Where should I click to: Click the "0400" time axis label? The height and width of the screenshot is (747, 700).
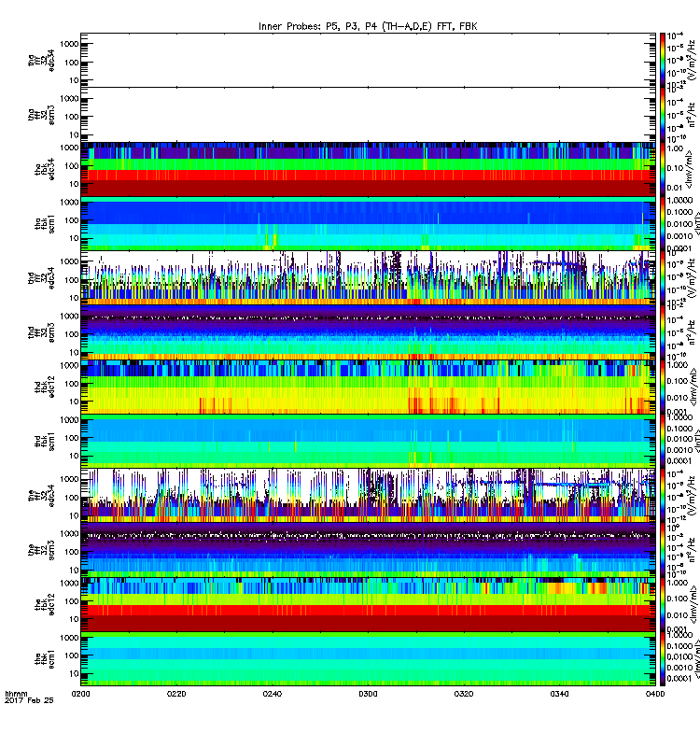[655, 694]
